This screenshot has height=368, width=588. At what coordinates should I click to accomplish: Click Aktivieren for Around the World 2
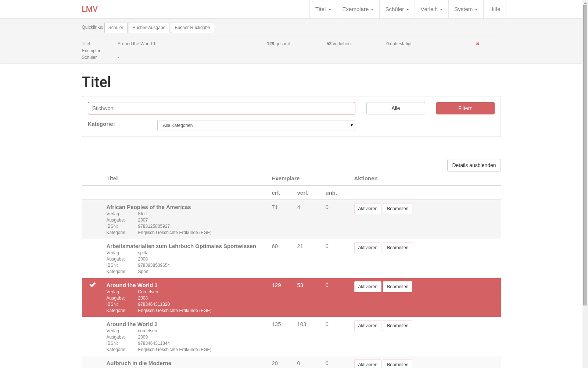click(x=367, y=326)
